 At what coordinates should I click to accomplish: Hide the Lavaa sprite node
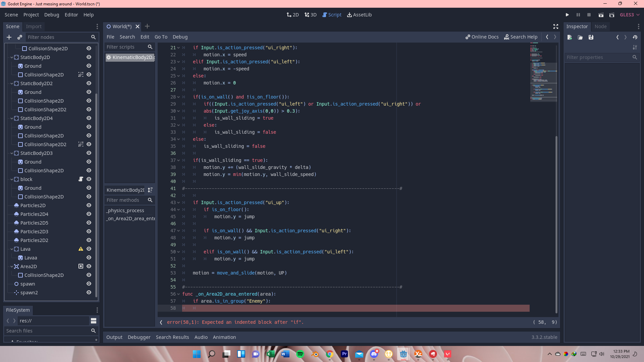(89, 258)
